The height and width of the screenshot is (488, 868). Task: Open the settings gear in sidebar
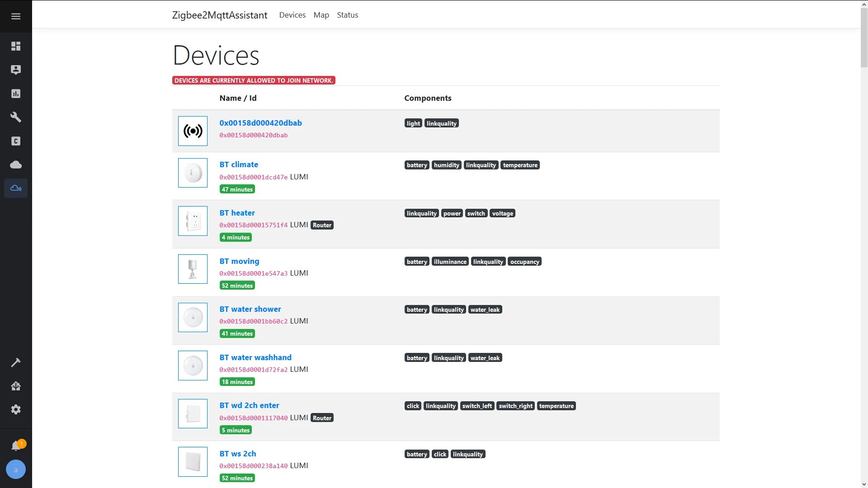[16, 409]
